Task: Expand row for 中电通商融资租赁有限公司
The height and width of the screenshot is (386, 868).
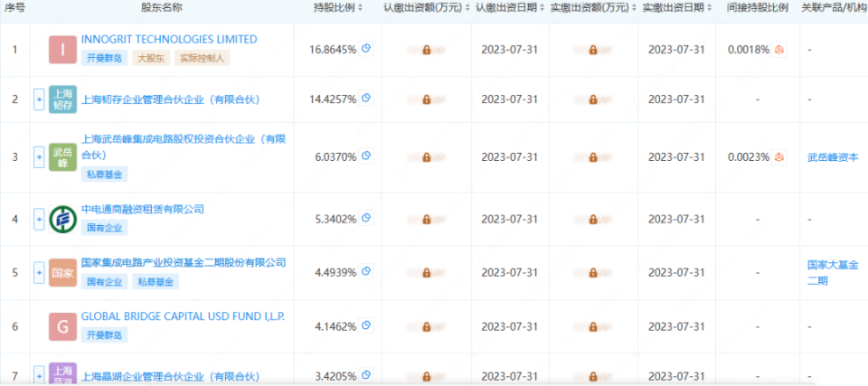Action: (39, 219)
